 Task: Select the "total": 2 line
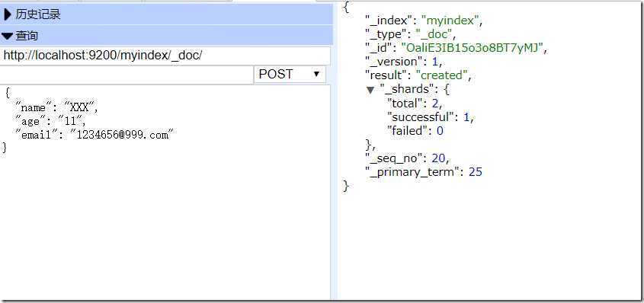click(x=415, y=104)
